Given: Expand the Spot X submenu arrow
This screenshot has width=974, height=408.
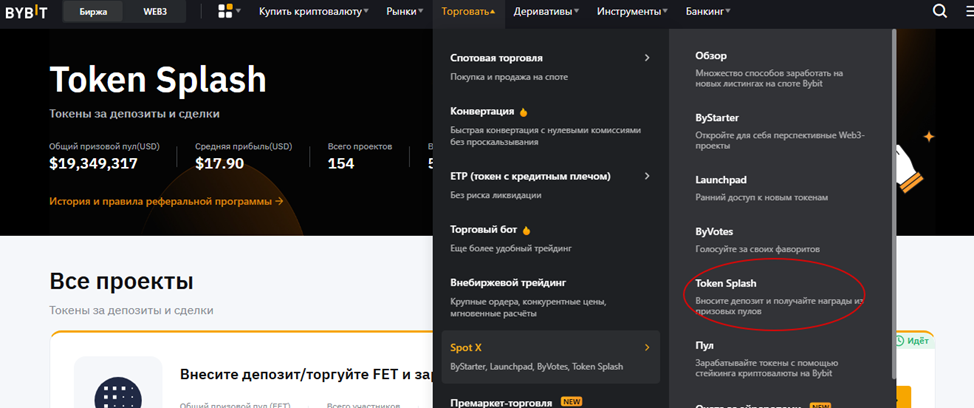Looking at the screenshot, I should [x=647, y=348].
